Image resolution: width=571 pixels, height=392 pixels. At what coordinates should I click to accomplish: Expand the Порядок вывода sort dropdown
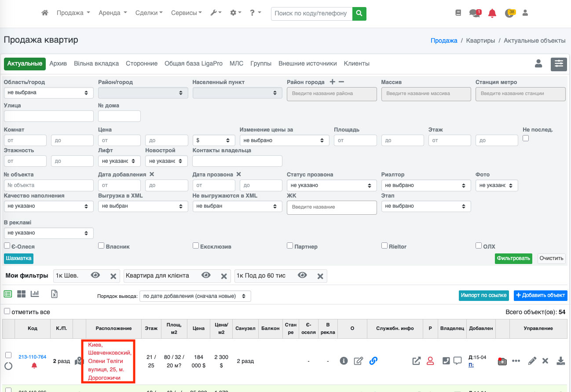195,296
